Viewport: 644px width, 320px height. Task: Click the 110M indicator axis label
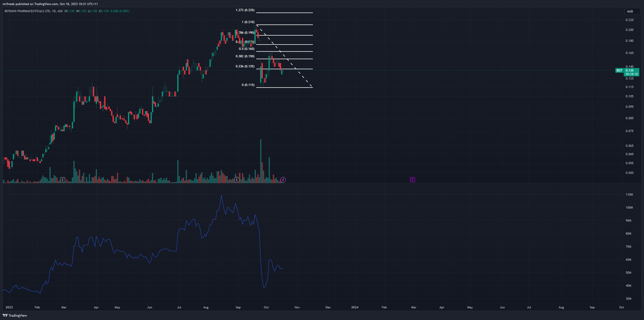point(629,194)
